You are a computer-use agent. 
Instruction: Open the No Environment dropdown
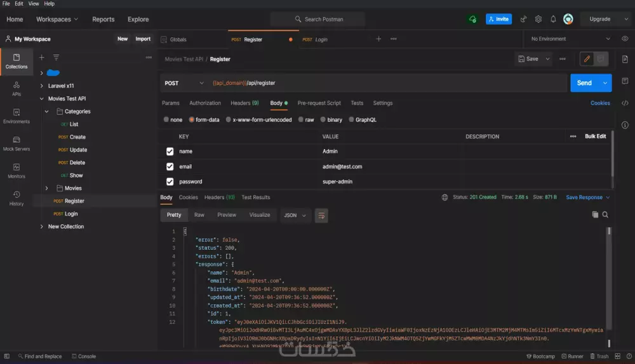pos(570,39)
